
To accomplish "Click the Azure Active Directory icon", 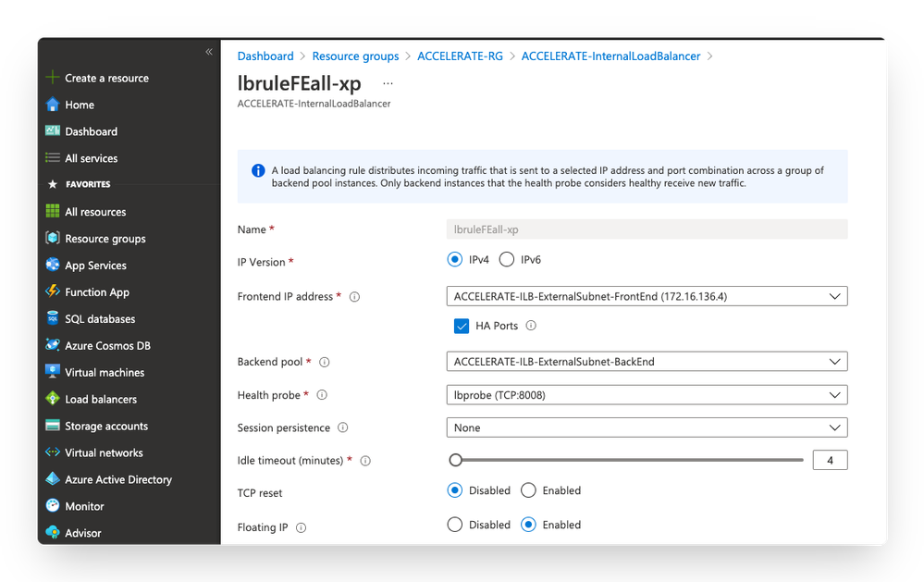I will (x=53, y=479).
